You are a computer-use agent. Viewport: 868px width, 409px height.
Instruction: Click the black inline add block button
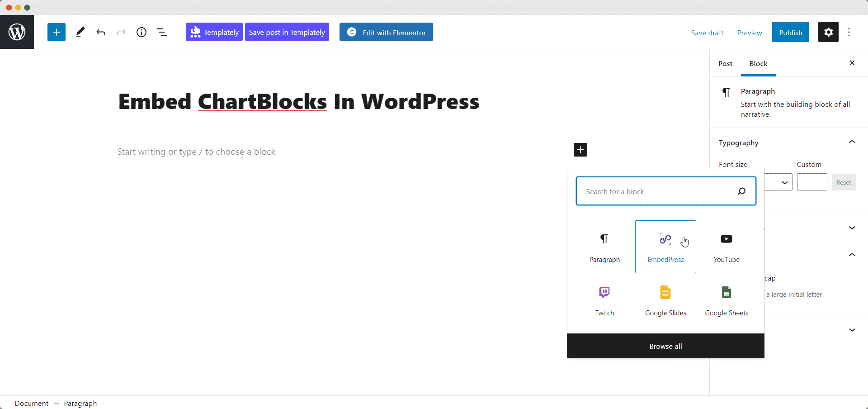pos(580,150)
